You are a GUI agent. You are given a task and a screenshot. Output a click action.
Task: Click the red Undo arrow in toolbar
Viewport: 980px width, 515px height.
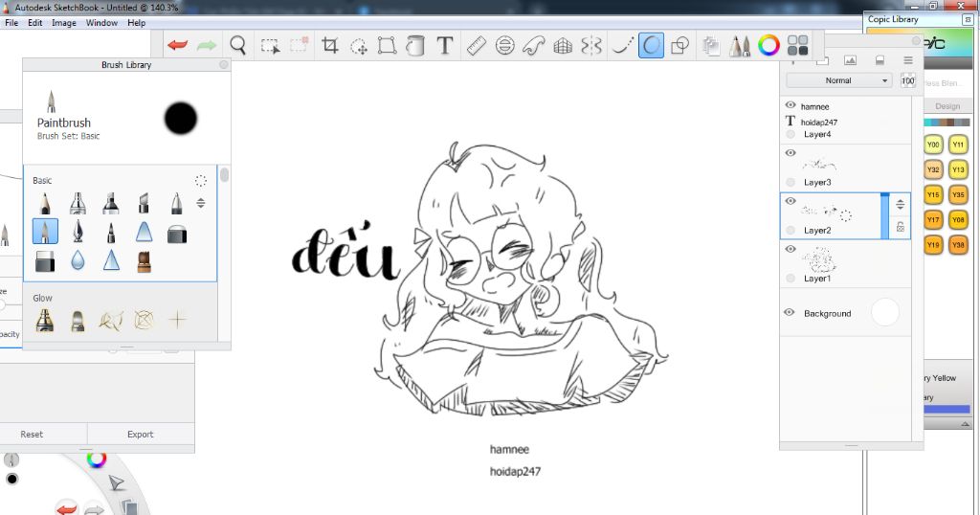(x=178, y=45)
